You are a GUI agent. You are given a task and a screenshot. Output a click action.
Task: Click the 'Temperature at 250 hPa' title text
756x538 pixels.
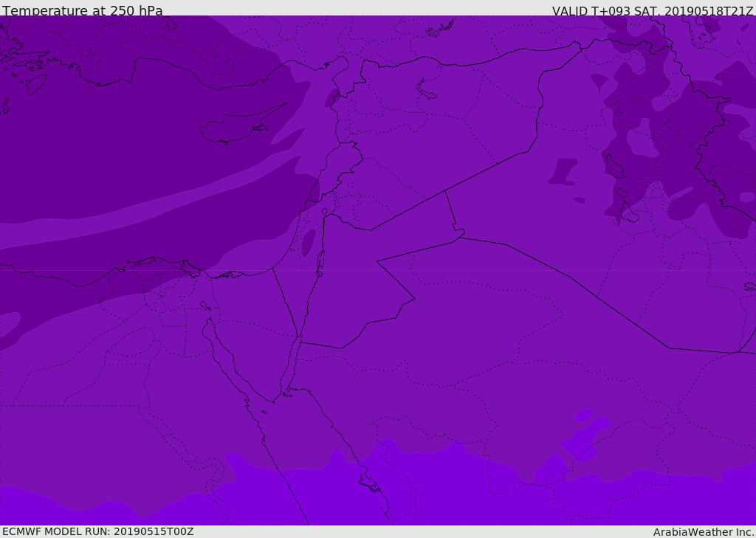[x=83, y=10]
